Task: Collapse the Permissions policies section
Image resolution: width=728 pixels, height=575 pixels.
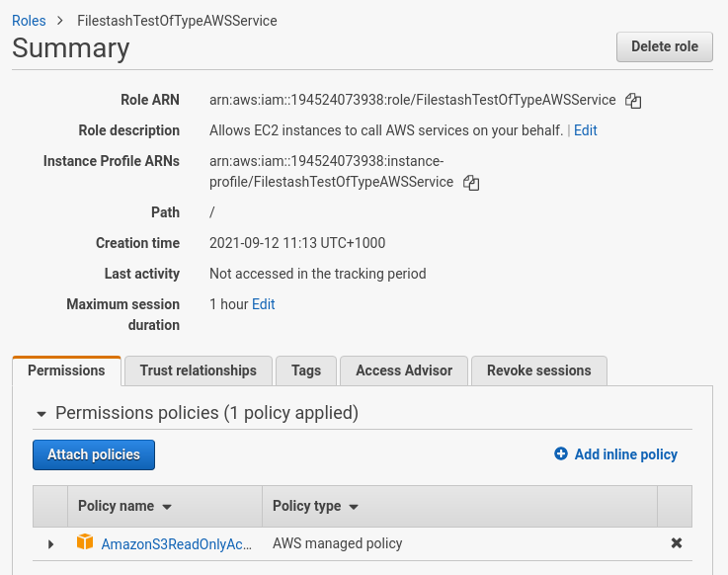Action: [x=41, y=414]
